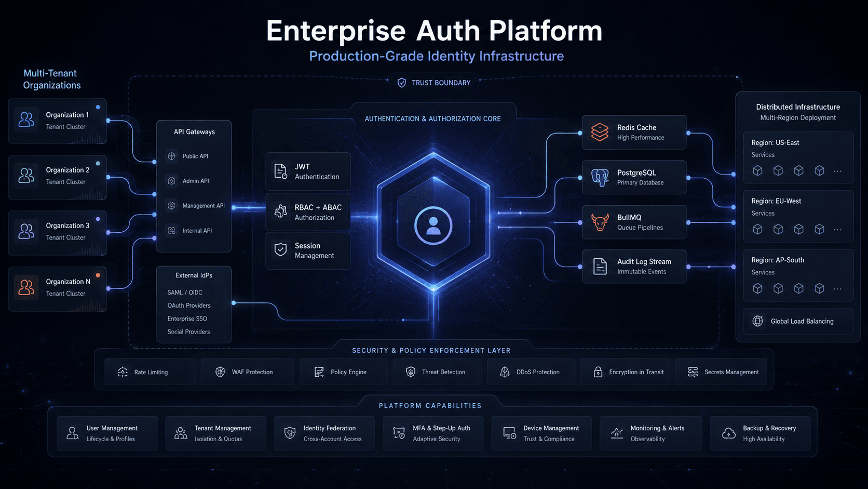
Task: Click the Organization 1 users icon
Action: [x=26, y=120]
